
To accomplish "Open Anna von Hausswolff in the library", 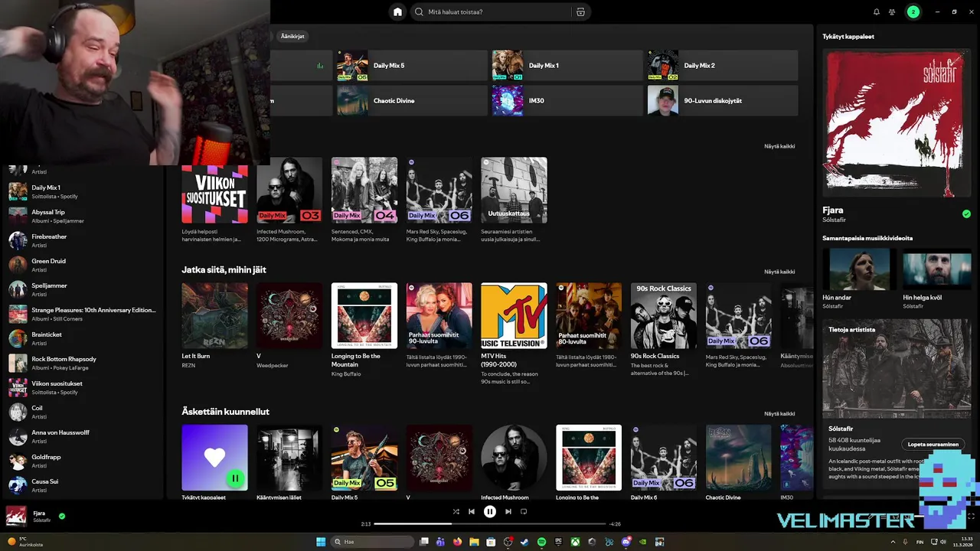I will pyautogui.click(x=83, y=436).
